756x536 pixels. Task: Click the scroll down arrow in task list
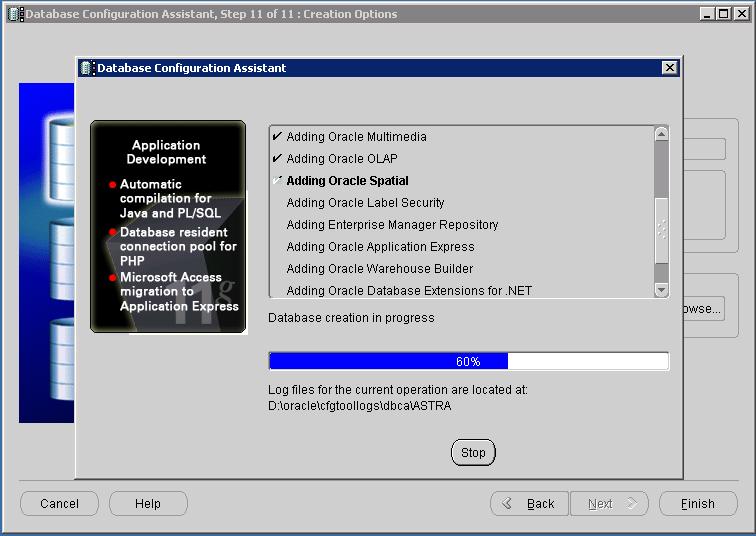(662, 290)
